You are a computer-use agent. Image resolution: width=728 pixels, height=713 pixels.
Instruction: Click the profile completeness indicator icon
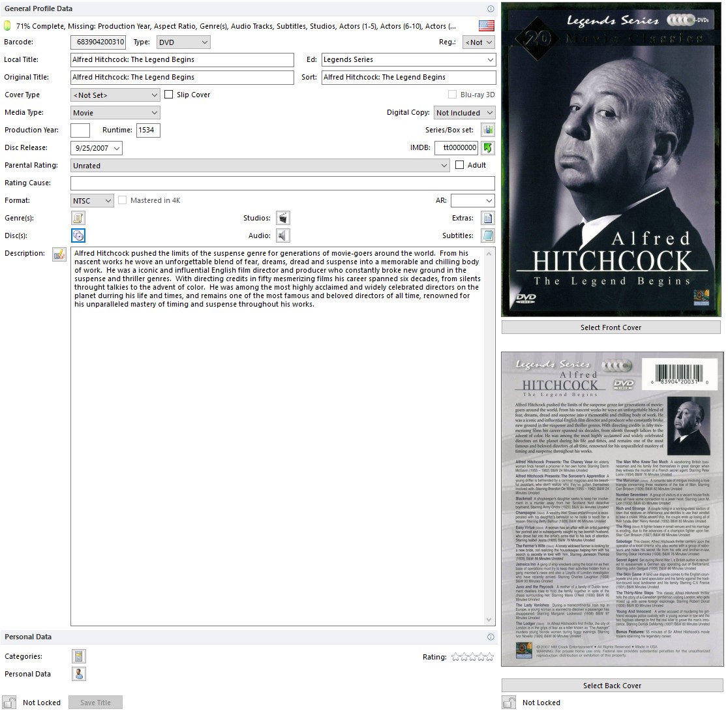click(x=7, y=25)
